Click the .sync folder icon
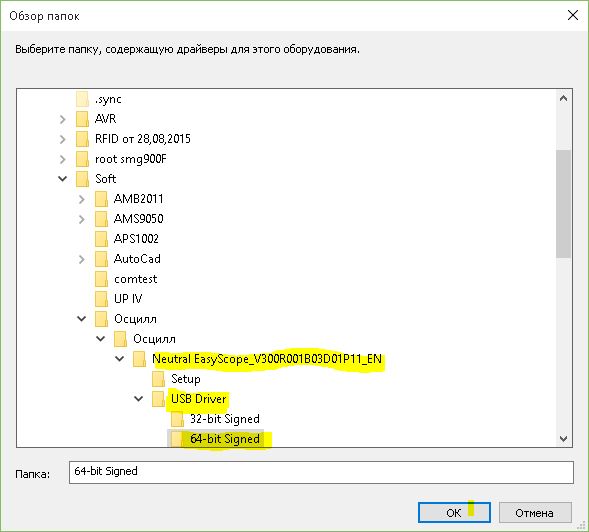 pyautogui.click(x=82, y=99)
